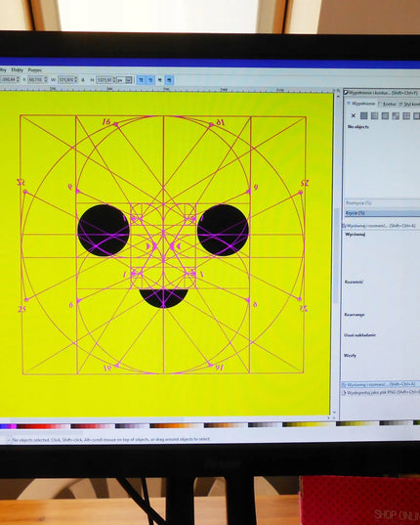Screen dimensions: 420x525
Task: Toggle first blue transform-affect toolbar button
Action: [141, 80]
